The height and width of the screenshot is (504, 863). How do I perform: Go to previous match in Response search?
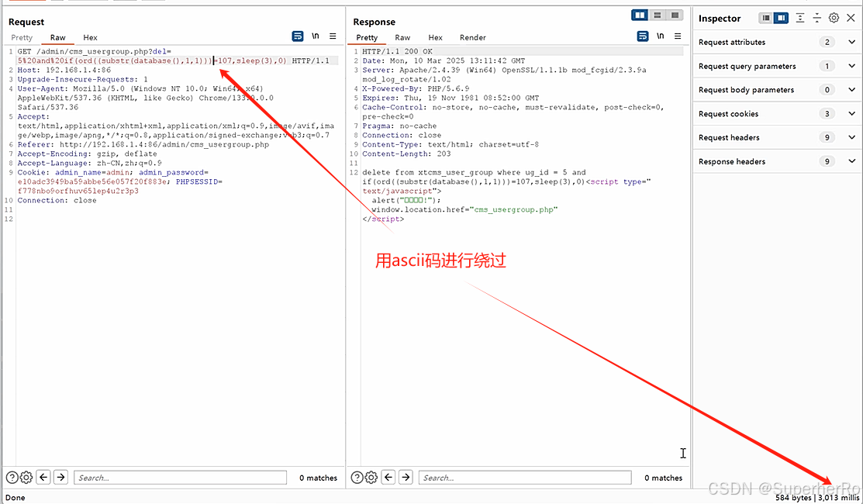tap(388, 477)
